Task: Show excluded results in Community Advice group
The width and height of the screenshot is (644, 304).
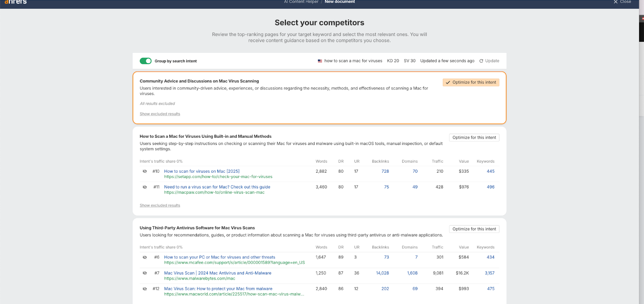Action: click(x=160, y=114)
